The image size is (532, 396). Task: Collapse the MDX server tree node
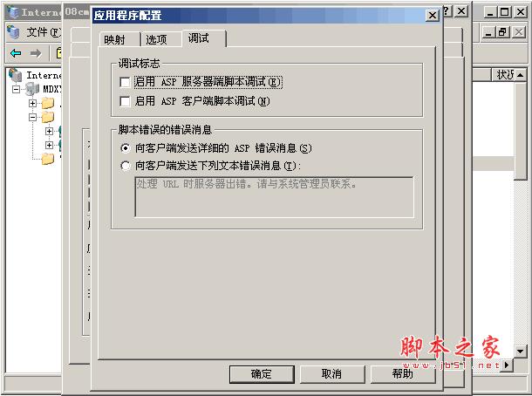point(16,89)
